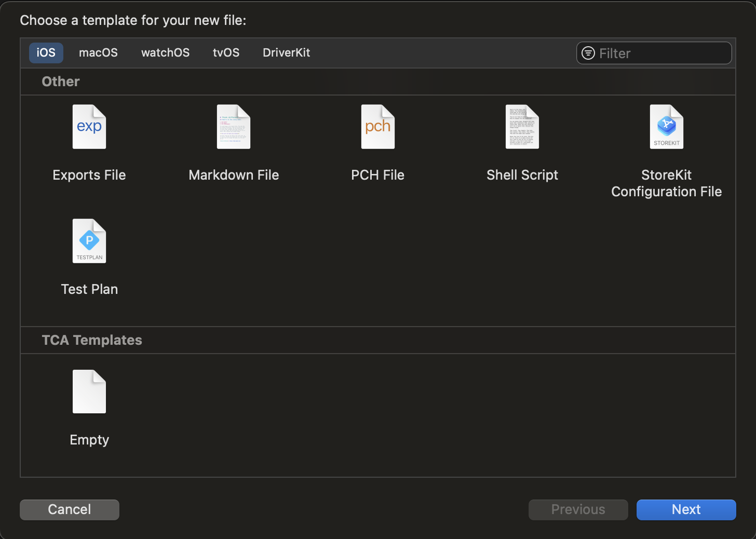Click the Previous button
756x539 pixels.
578,509
